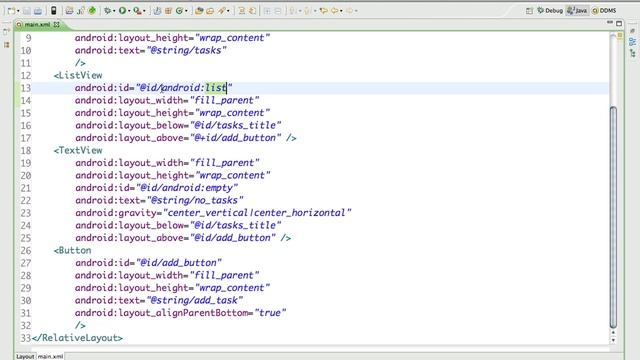
Task: Click the New Java Project icon
Action: coord(158,11)
